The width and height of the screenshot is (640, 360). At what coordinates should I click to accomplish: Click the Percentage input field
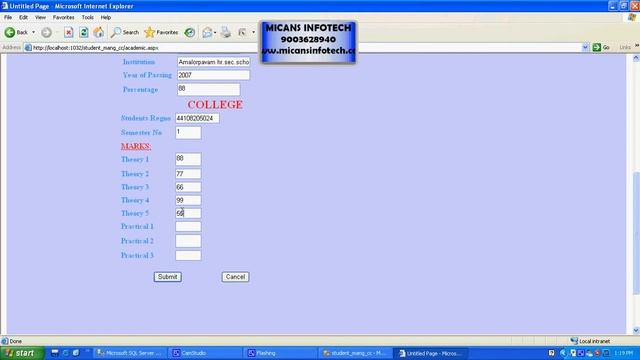[209, 89]
